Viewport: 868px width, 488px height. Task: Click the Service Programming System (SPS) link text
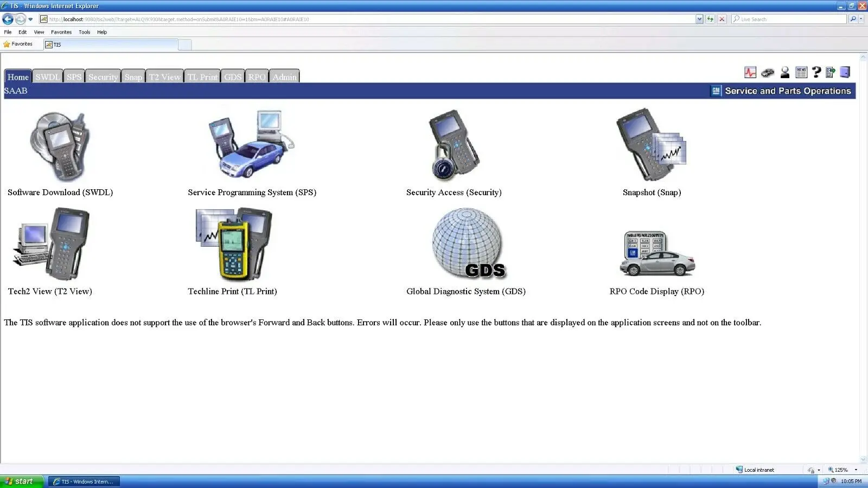tap(252, 192)
